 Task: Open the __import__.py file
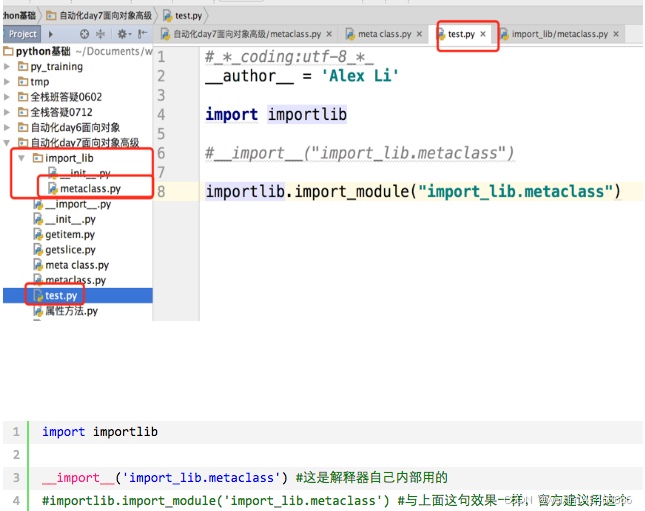(72, 204)
